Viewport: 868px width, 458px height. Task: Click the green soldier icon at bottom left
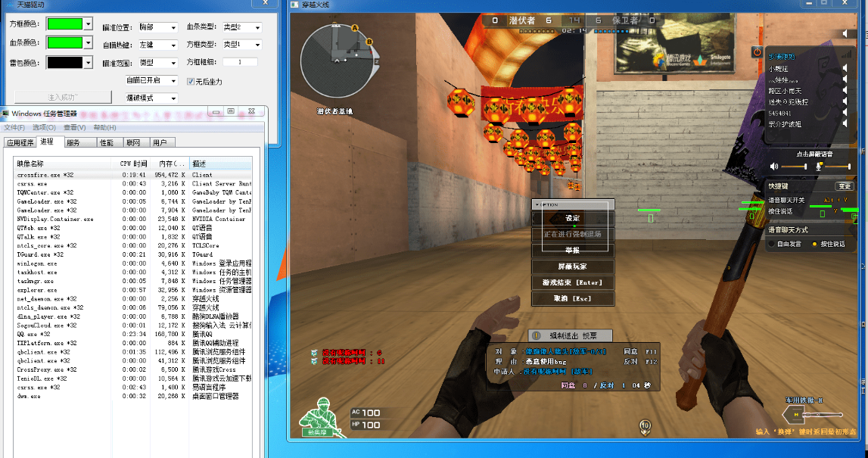pyautogui.click(x=322, y=418)
